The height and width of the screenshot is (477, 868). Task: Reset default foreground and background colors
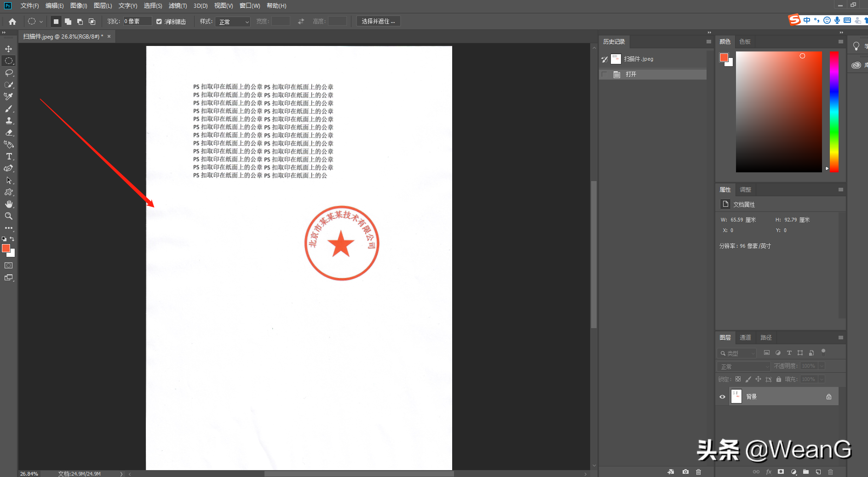click(x=4, y=239)
